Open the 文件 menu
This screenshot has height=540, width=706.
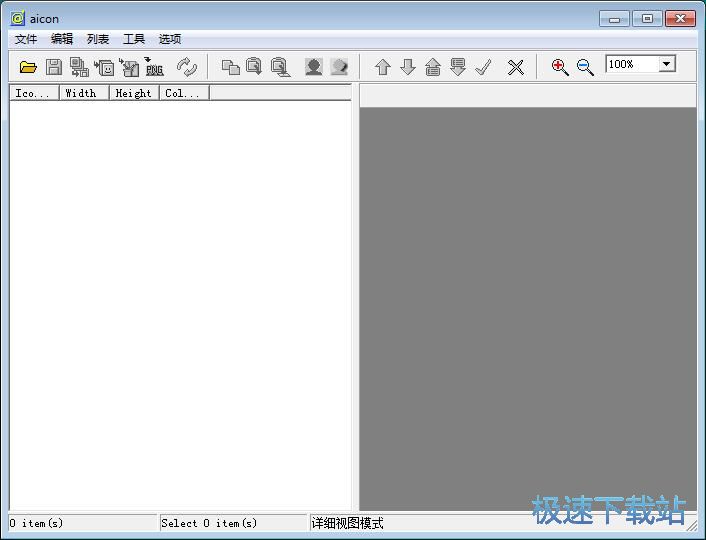coord(26,39)
